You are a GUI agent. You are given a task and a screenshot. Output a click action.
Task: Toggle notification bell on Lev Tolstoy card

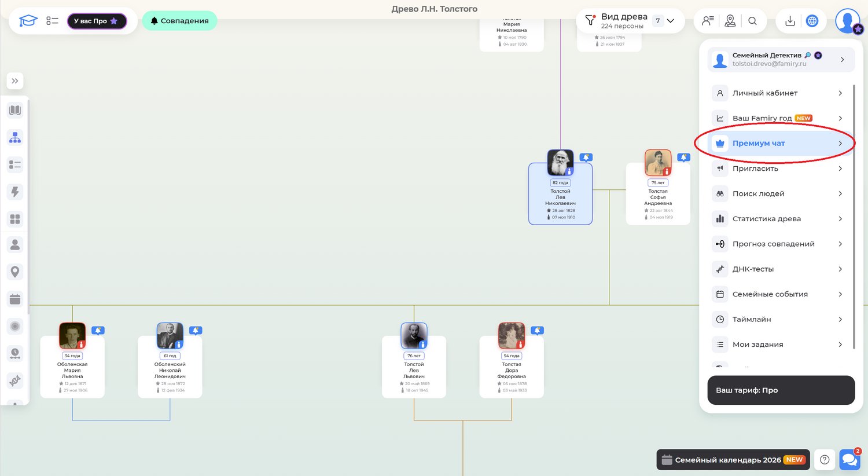[586, 158]
